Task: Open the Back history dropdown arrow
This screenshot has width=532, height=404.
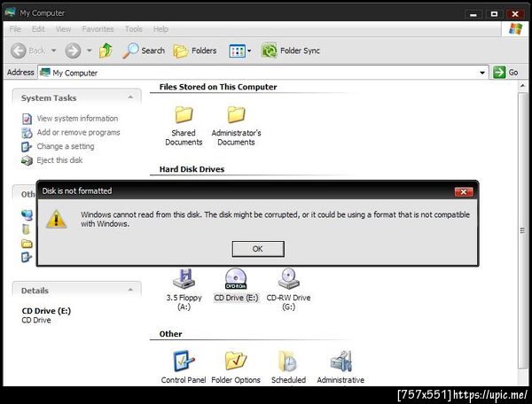Action: point(53,50)
